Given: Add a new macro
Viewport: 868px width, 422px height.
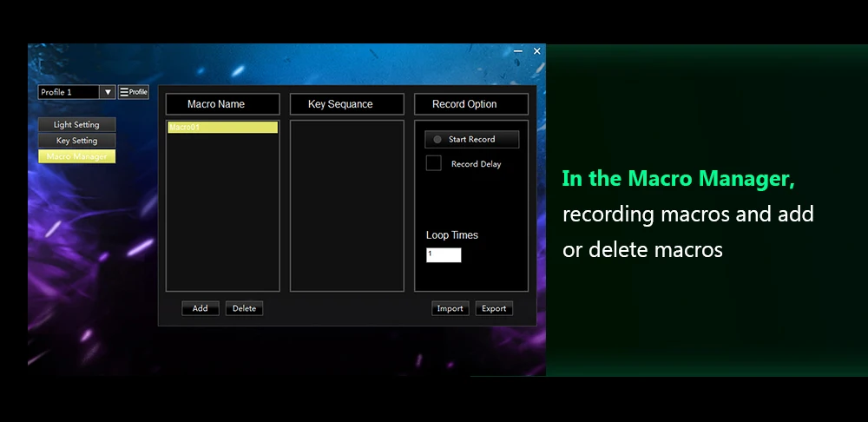Looking at the screenshot, I should point(201,308).
